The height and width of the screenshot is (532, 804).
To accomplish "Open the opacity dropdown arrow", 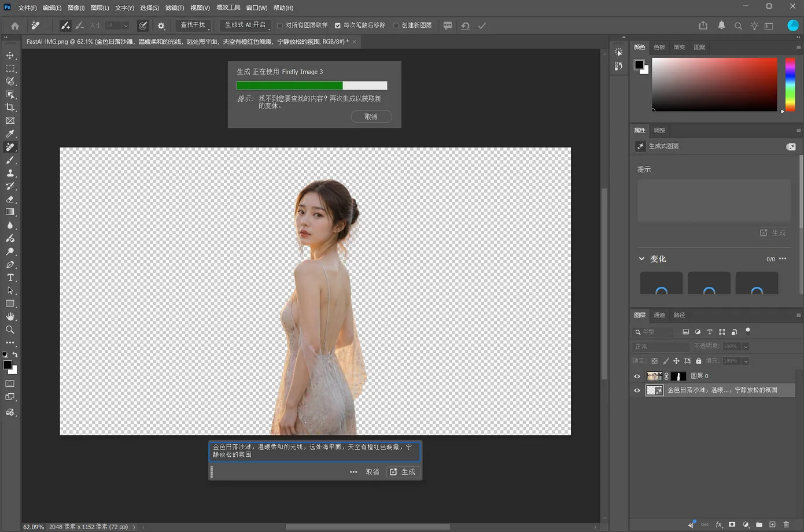I will tap(746, 346).
